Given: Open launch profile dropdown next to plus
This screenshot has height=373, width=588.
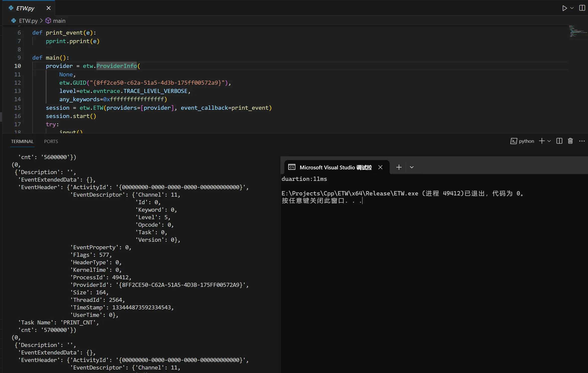Looking at the screenshot, I should 549,141.
